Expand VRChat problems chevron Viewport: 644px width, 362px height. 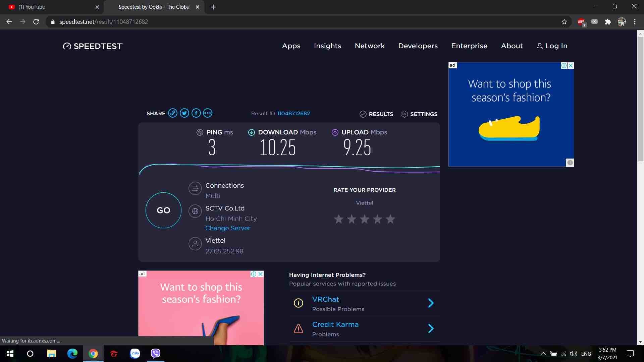point(431,303)
